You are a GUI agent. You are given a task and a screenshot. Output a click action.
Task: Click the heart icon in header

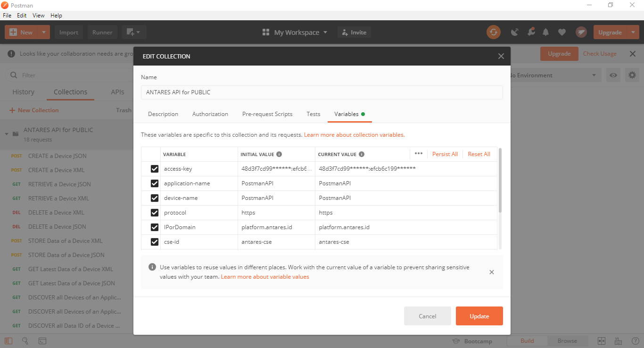point(561,32)
